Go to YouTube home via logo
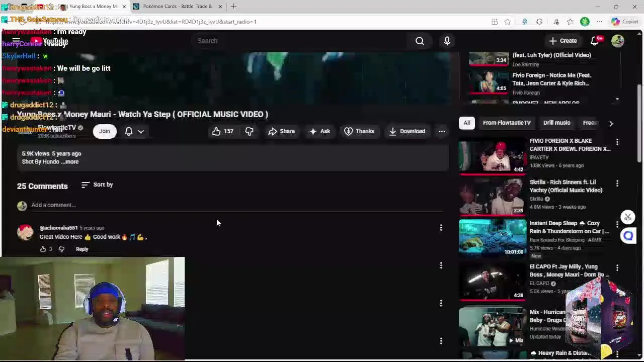Image resolution: width=644 pixels, height=362 pixels. click(49, 41)
